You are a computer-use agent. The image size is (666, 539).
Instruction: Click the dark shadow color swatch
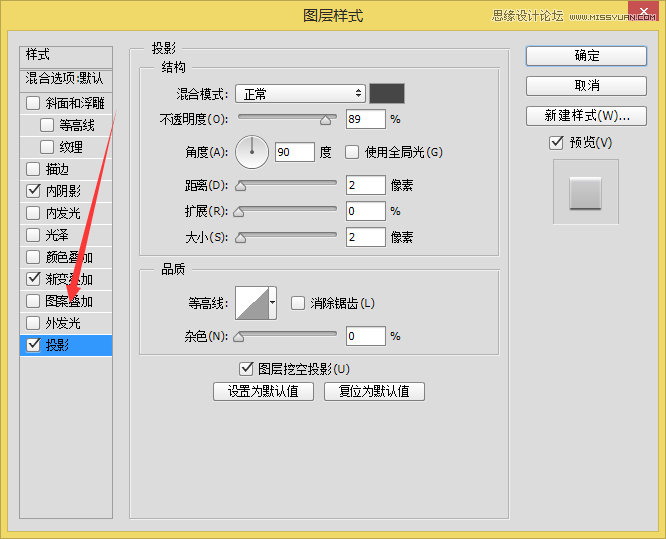click(387, 93)
